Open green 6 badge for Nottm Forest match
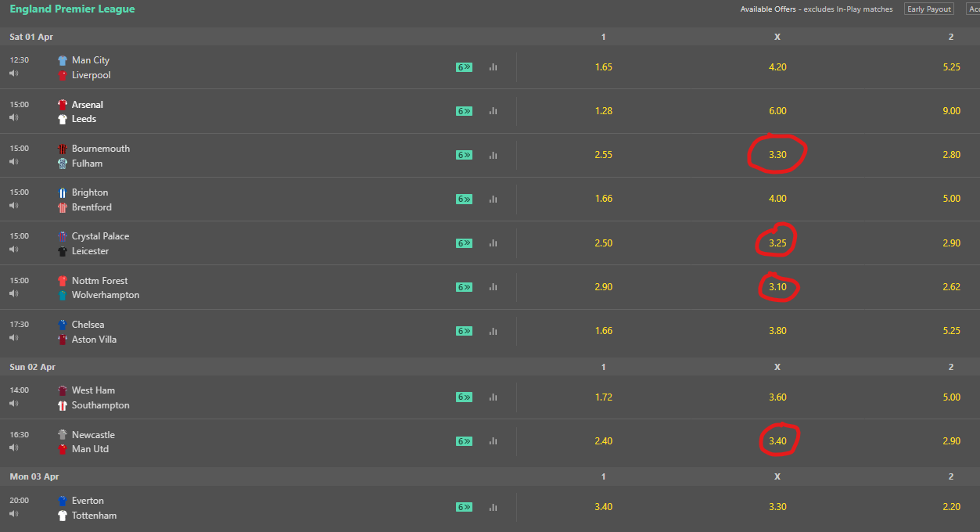 pos(465,287)
